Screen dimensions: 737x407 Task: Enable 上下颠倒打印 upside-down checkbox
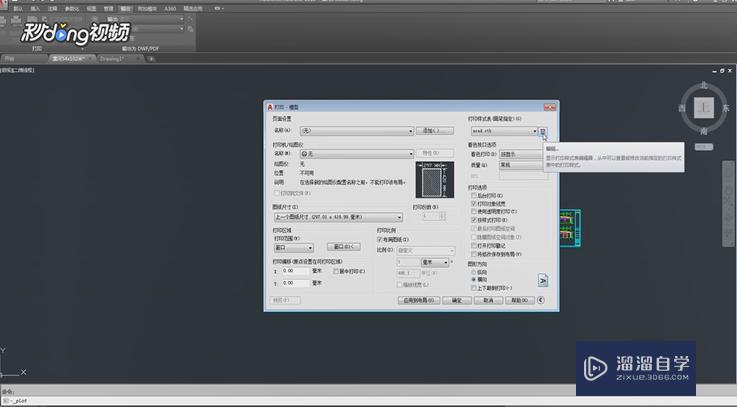coord(474,288)
